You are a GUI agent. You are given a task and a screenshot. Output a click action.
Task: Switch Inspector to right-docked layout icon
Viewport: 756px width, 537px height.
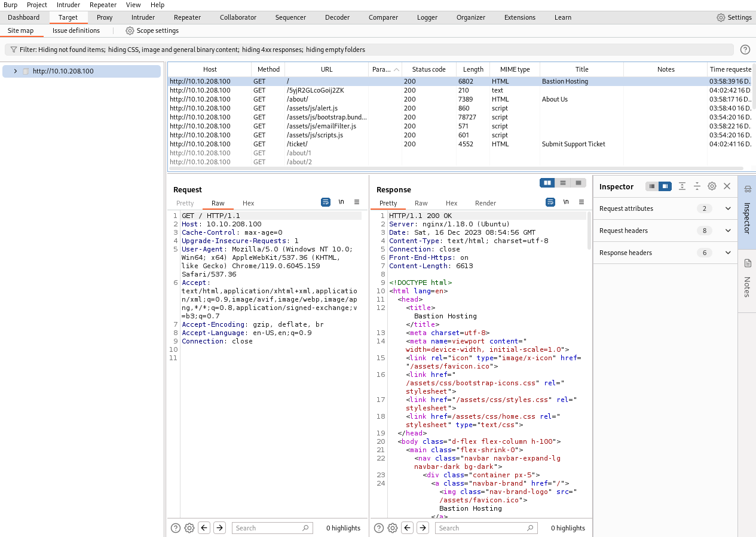tap(665, 186)
